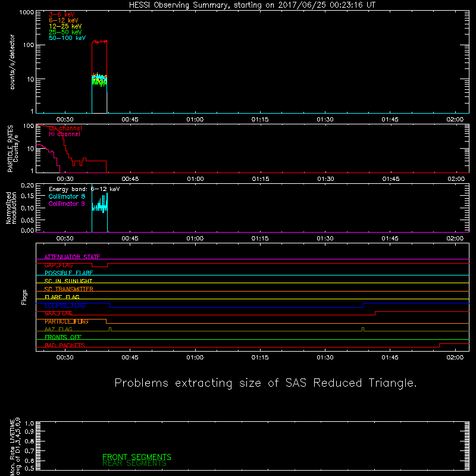The width and height of the screenshot is (476, 476).
Task: Click the BAD_PACKETS step near 01:57
Action: 440,346
